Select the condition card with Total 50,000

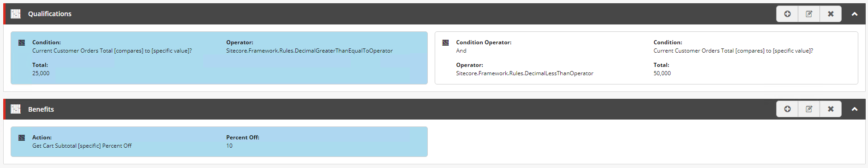[647, 58]
